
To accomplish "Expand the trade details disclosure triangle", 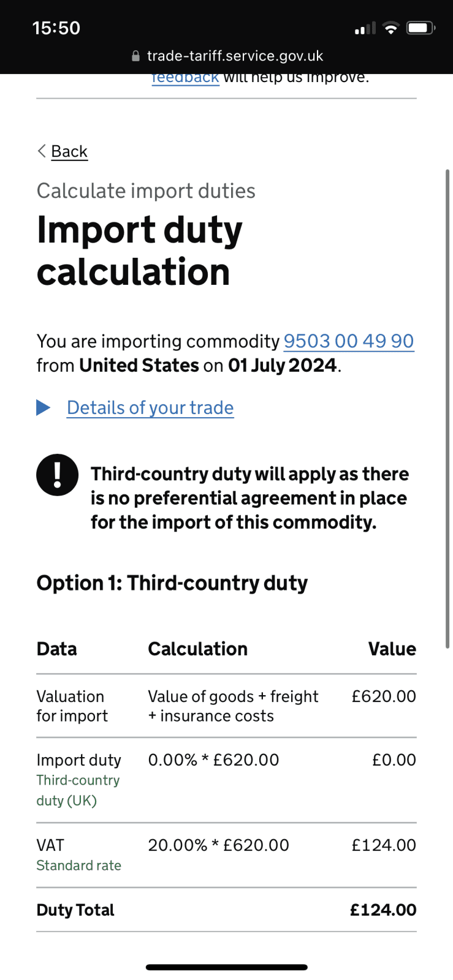I will (44, 408).
